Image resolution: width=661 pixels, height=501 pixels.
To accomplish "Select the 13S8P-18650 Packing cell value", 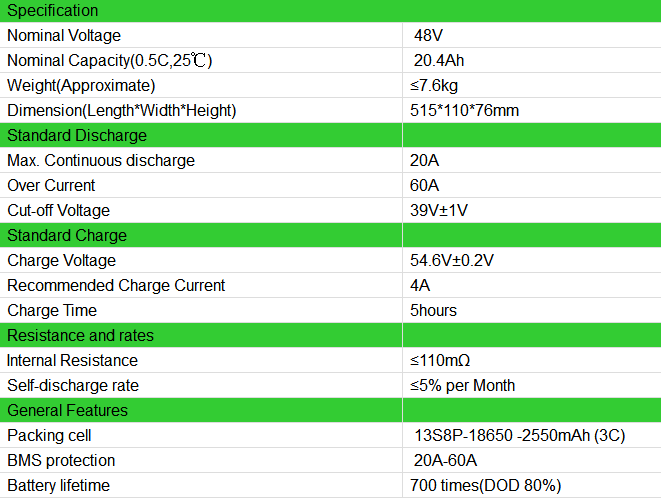I will point(519,435).
